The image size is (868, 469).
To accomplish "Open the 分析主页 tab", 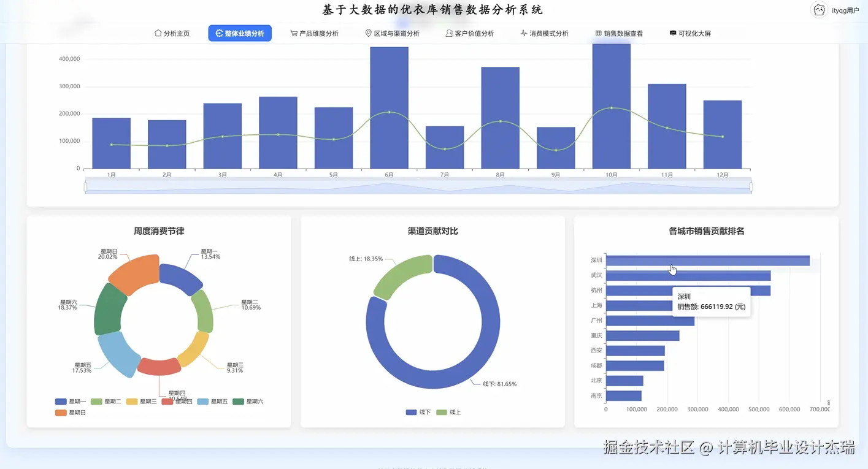I will pos(172,33).
